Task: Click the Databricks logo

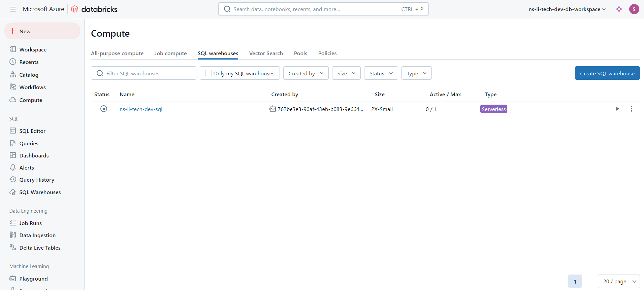Action: [94, 9]
